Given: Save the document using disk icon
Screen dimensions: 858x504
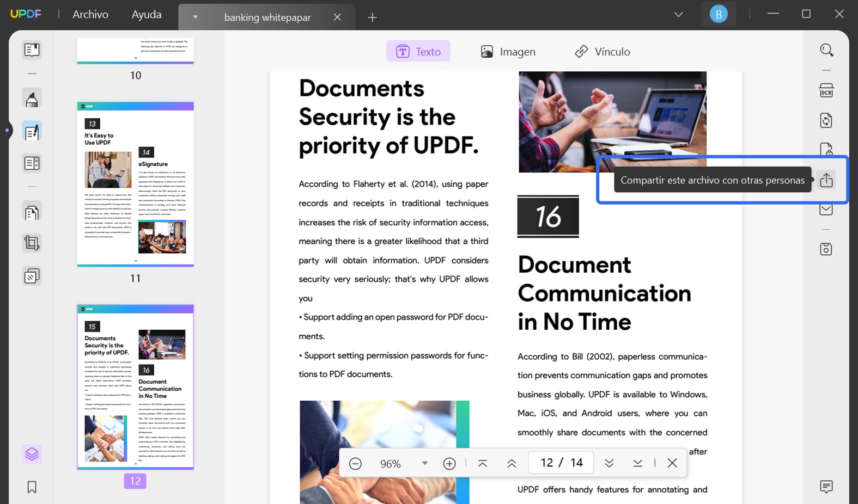Looking at the screenshot, I should pos(826,249).
